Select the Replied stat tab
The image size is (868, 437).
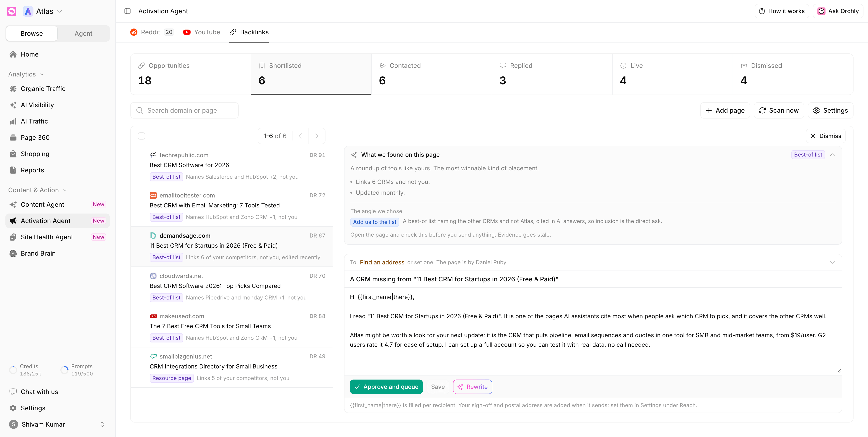[552, 74]
